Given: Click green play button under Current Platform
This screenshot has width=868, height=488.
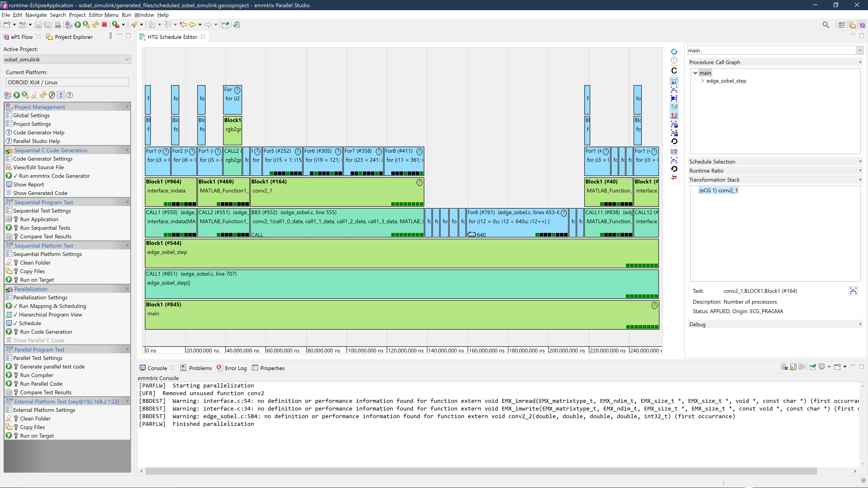Looking at the screenshot, I should (x=17, y=95).
